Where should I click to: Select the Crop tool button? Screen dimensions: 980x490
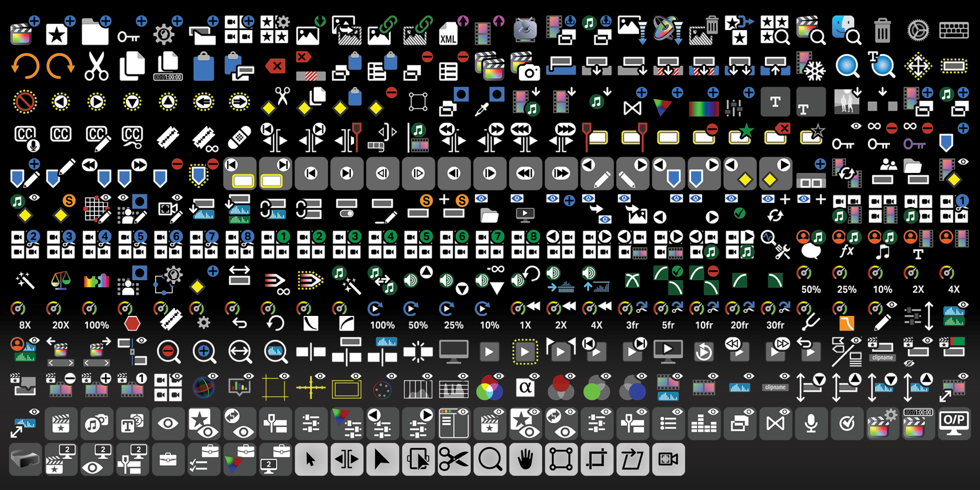[x=597, y=459]
